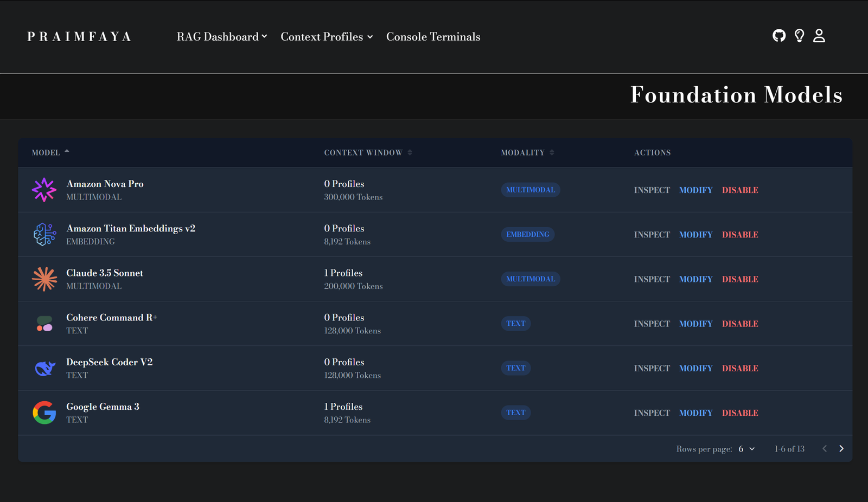Disable Claude 3.5 Sonnet
This screenshot has height=502, width=868.
click(x=740, y=279)
